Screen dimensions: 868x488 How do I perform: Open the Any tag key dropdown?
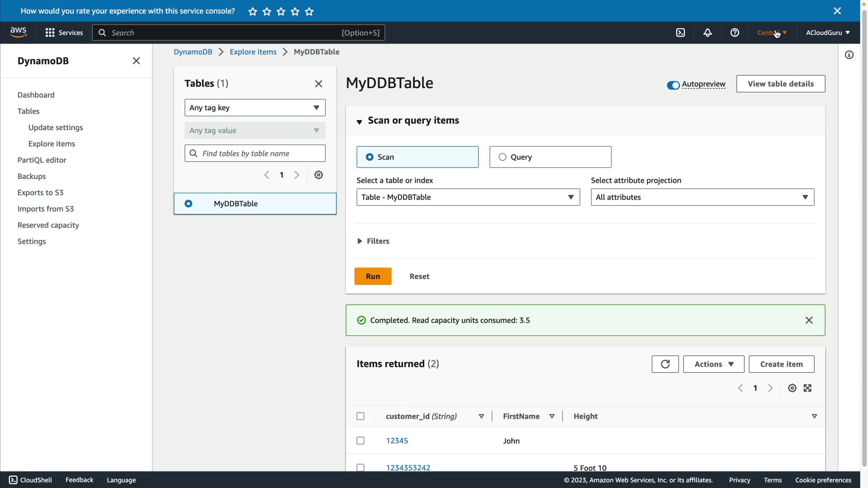pos(255,108)
